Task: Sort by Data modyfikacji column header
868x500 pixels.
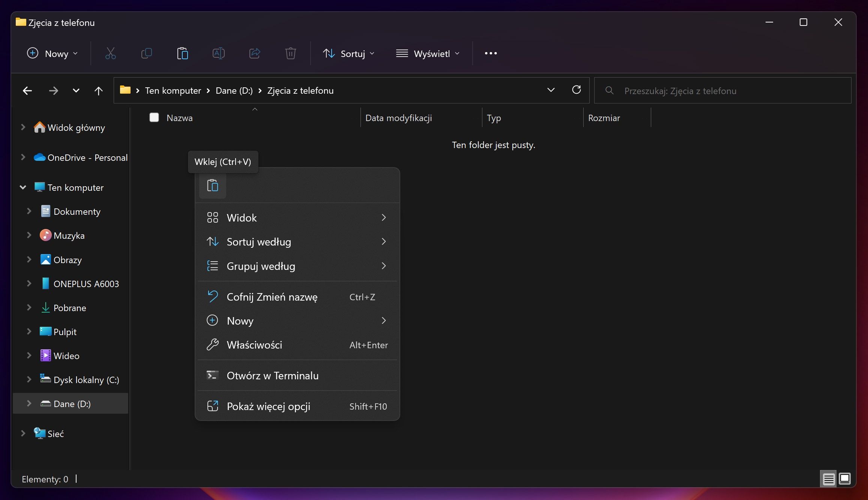Action: (398, 118)
